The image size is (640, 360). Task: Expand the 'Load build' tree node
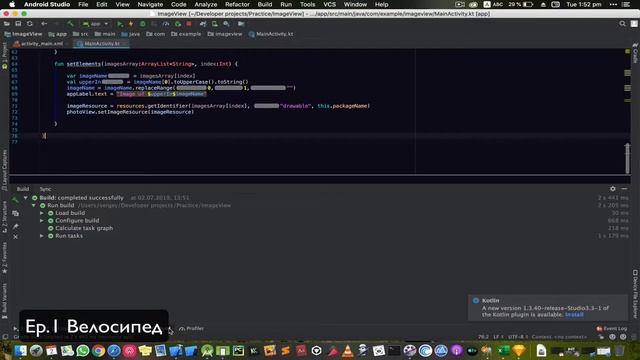coord(42,213)
